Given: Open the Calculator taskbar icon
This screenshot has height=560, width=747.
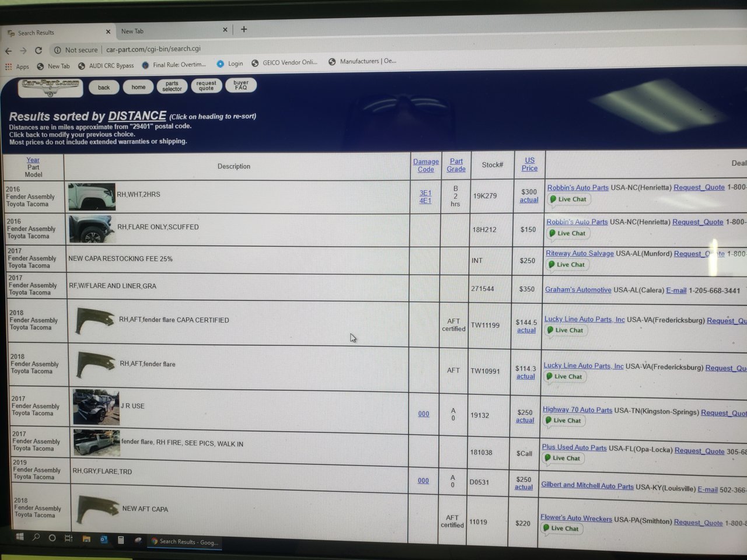Looking at the screenshot, I should pos(121,540).
